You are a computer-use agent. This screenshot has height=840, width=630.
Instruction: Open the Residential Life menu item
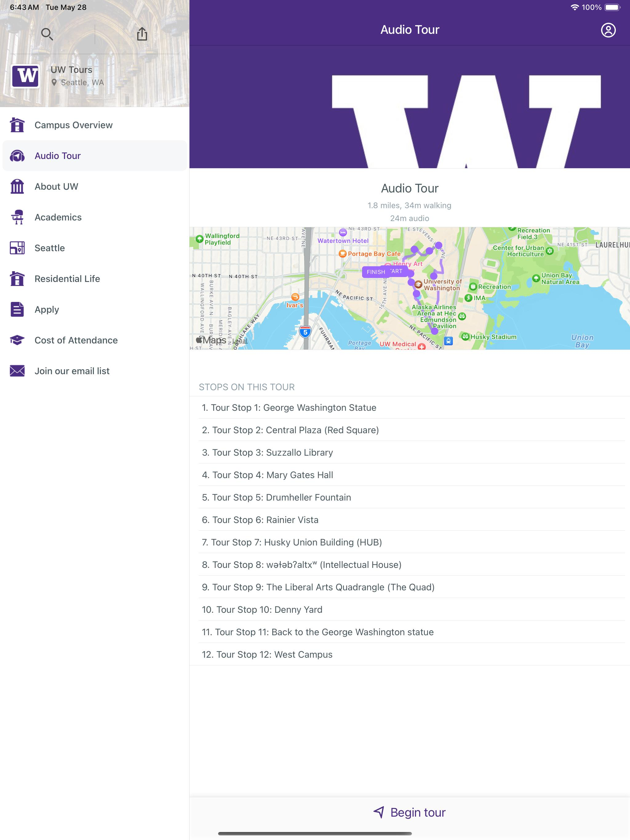click(95, 279)
